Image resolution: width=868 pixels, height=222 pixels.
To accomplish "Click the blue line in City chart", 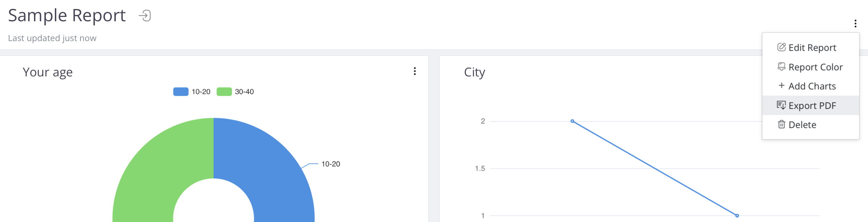I will tap(655, 168).
